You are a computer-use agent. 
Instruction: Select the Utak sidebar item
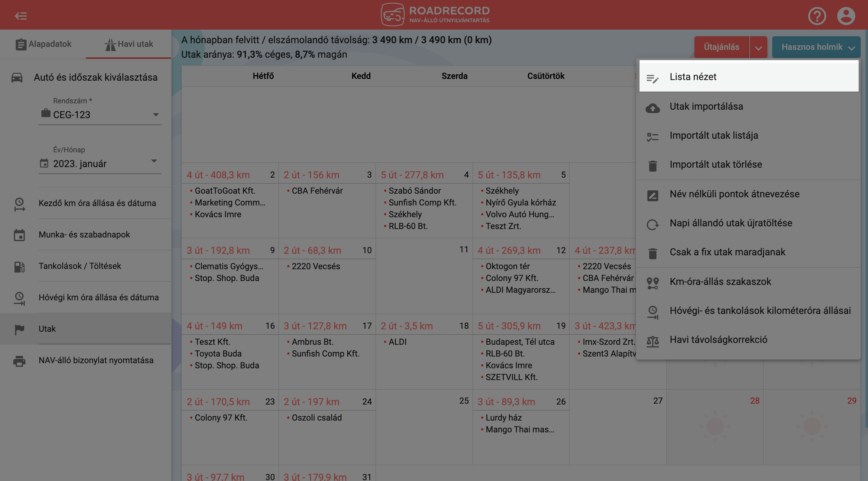(86, 329)
